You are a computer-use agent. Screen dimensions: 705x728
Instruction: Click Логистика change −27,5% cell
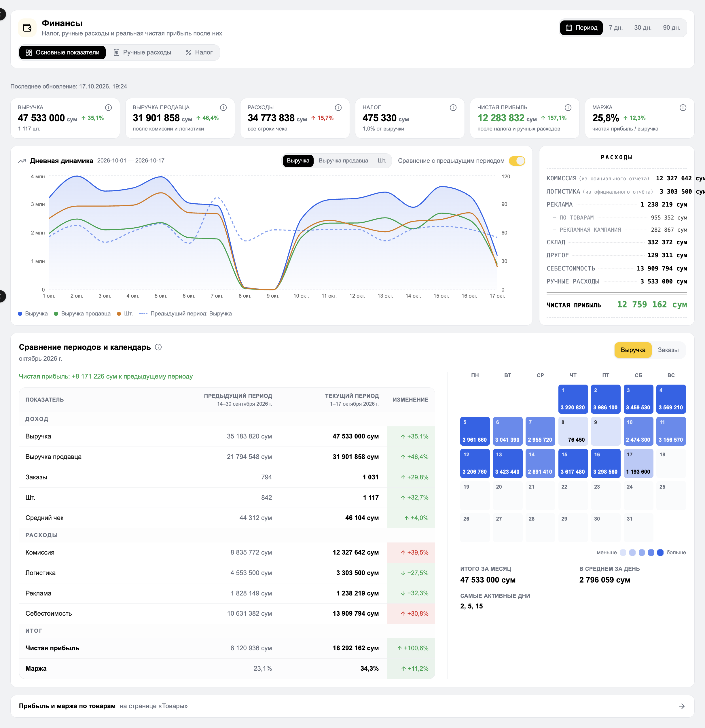click(x=411, y=573)
